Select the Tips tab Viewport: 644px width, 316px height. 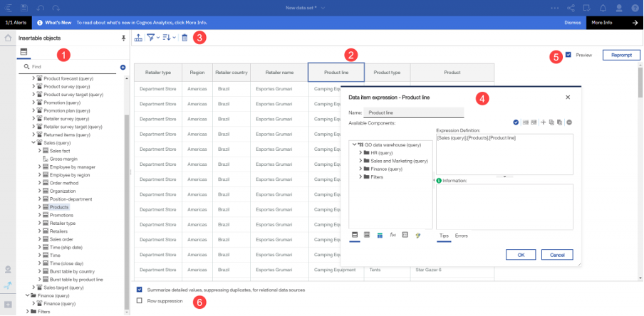tap(444, 235)
